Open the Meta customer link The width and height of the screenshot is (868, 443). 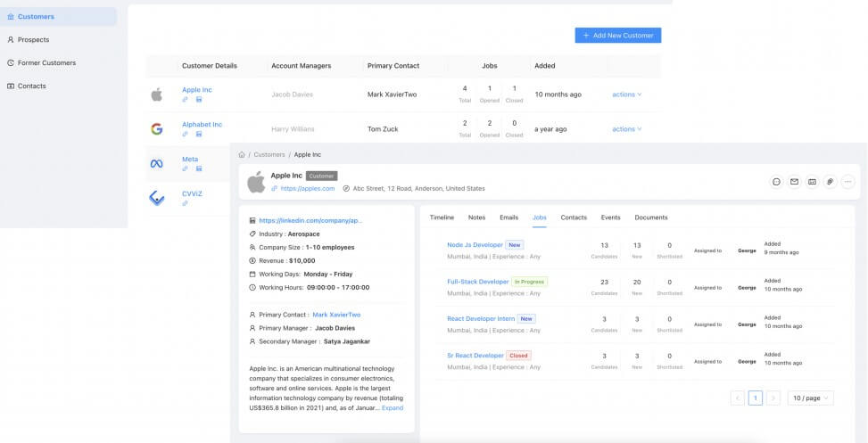coord(190,160)
